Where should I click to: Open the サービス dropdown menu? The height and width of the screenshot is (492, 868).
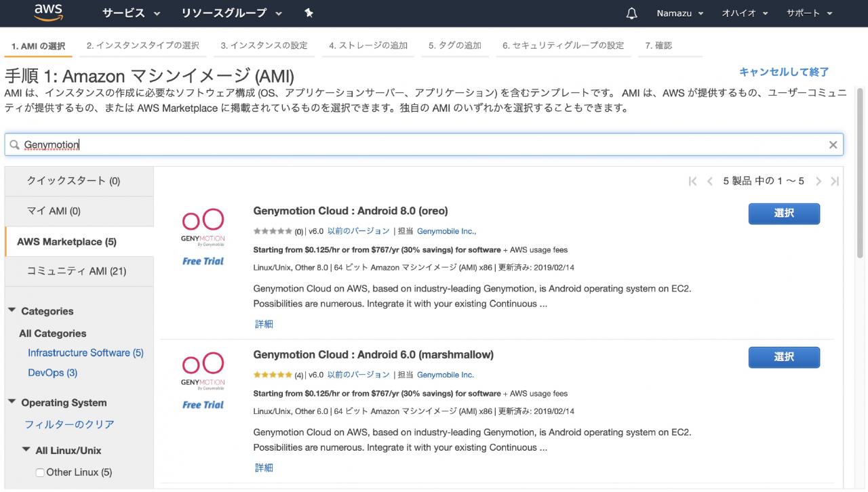(x=132, y=13)
